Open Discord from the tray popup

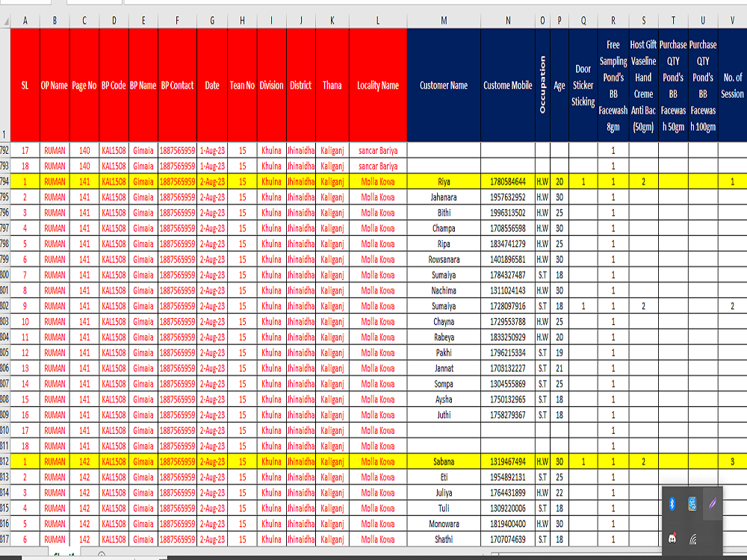click(672, 538)
